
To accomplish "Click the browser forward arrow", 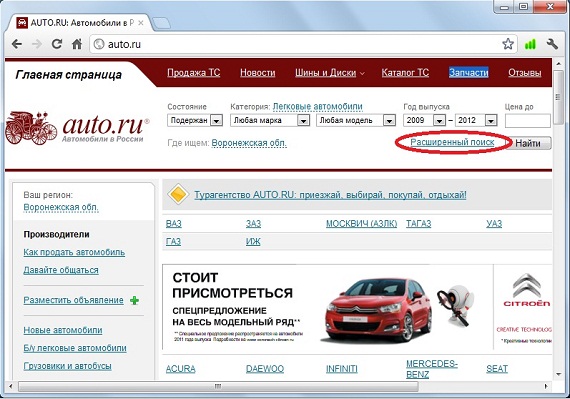I will (x=37, y=44).
